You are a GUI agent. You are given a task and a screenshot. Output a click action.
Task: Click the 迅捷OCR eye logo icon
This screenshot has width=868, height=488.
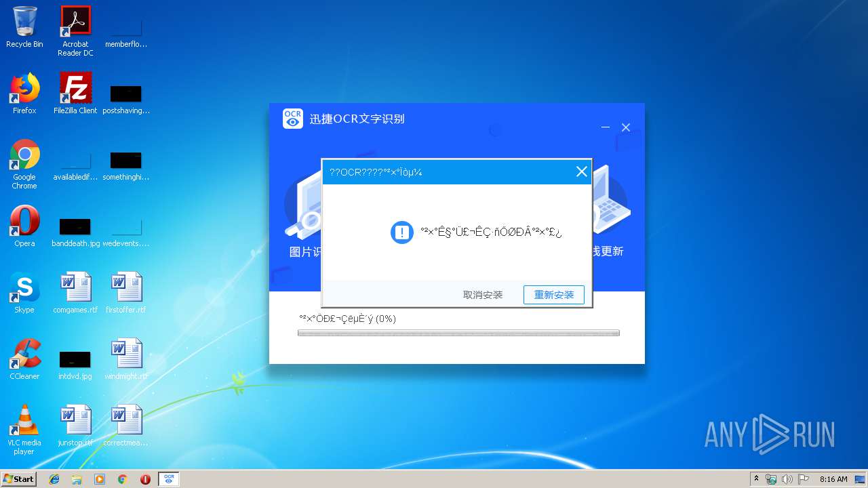click(293, 119)
